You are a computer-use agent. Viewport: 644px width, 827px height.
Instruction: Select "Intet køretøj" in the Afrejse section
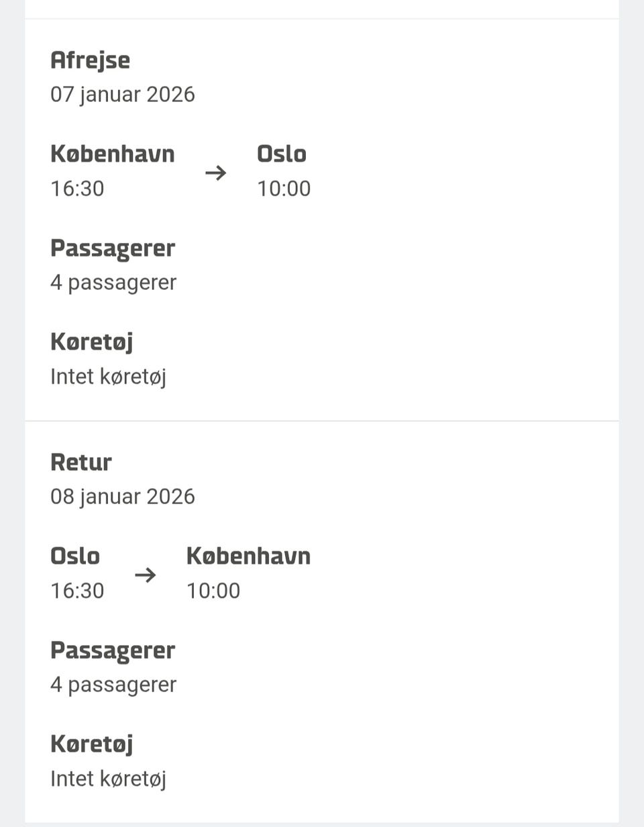108,377
